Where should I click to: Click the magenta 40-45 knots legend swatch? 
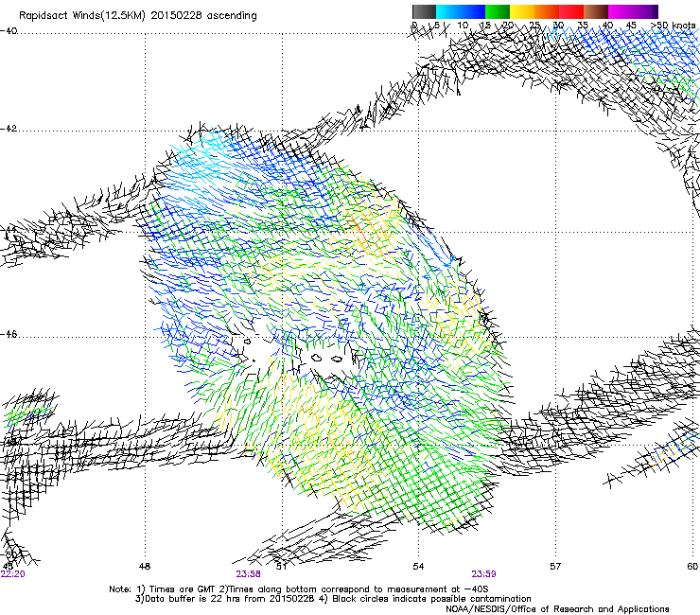point(621,11)
